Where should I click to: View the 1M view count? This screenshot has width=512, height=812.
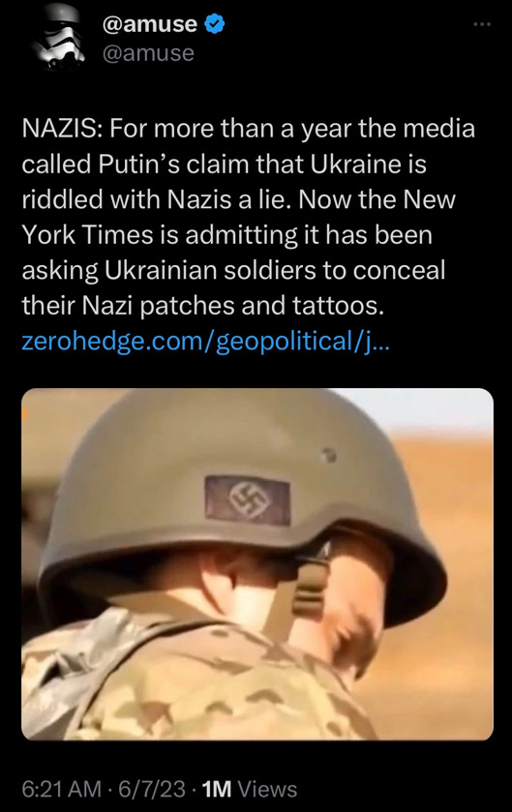(x=217, y=789)
